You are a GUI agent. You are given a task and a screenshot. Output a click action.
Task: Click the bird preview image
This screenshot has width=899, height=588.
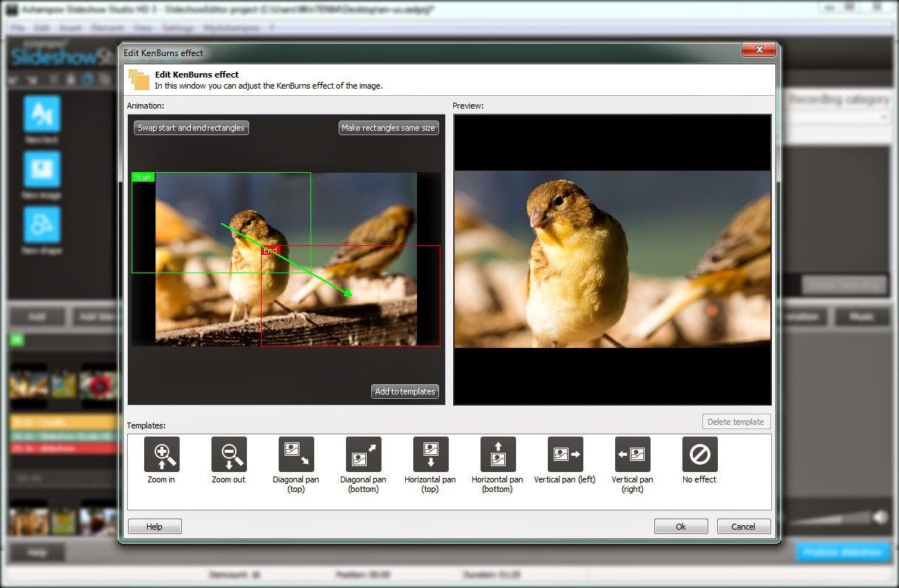612,259
